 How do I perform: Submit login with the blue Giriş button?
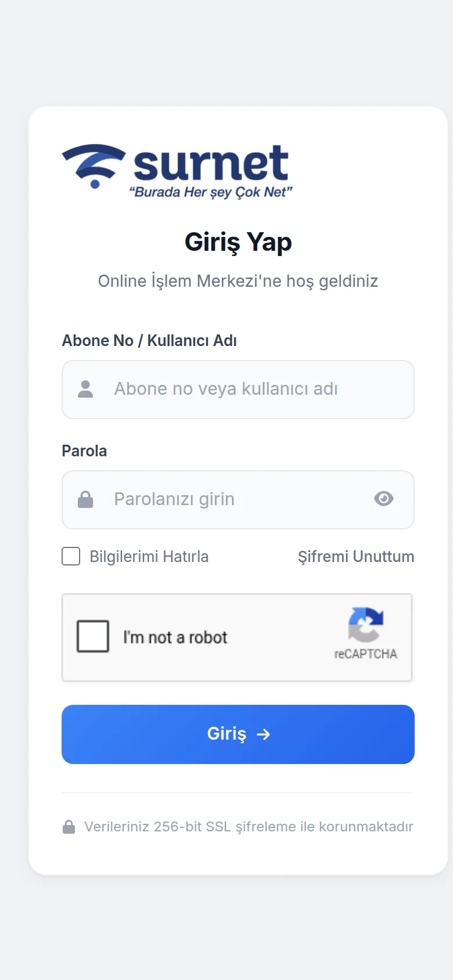(x=238, y=734)
